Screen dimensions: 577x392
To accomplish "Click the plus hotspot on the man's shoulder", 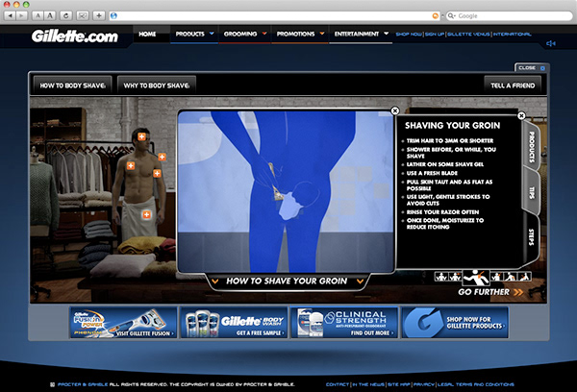I will (x=162, y=157).
